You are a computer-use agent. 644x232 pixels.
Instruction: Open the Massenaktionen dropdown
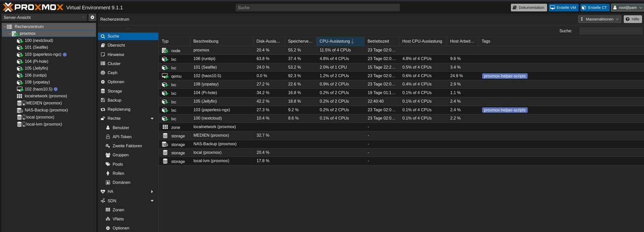tap(599, 19)
